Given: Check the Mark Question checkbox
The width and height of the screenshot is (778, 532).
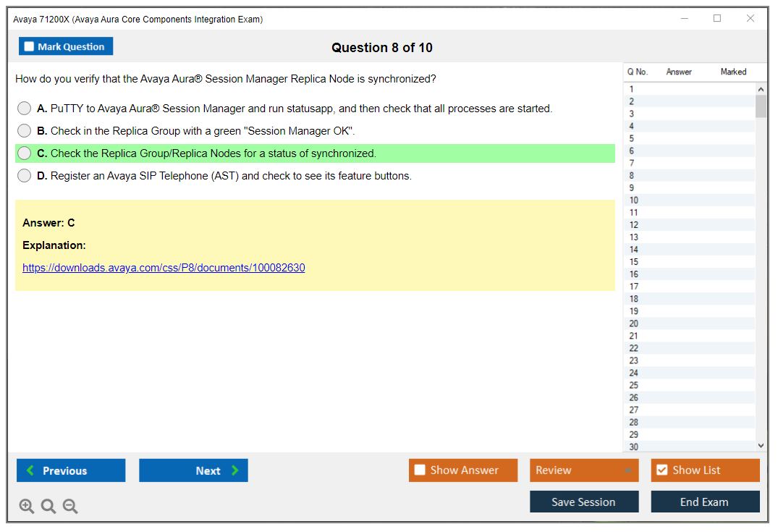Looking at the screenshot, I should click(30, 47).
